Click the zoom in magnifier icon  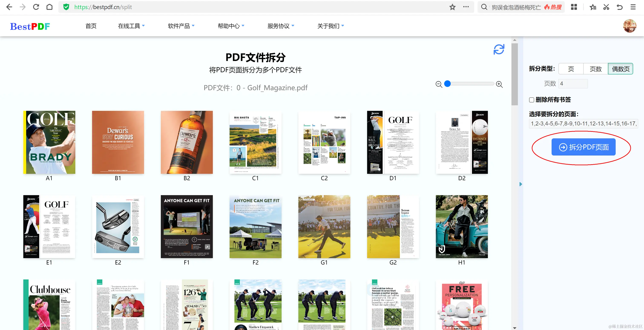[499, 84]
